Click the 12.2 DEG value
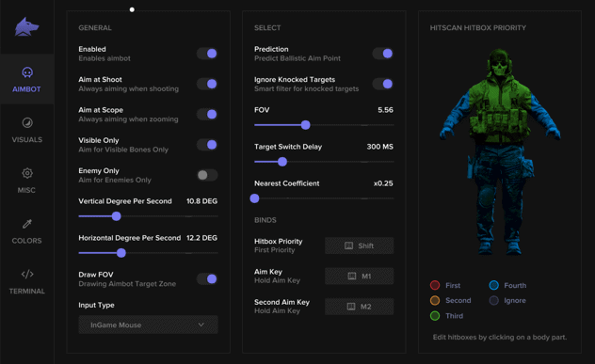This screenshot has height=364, width=595. (x=201, y=238)
